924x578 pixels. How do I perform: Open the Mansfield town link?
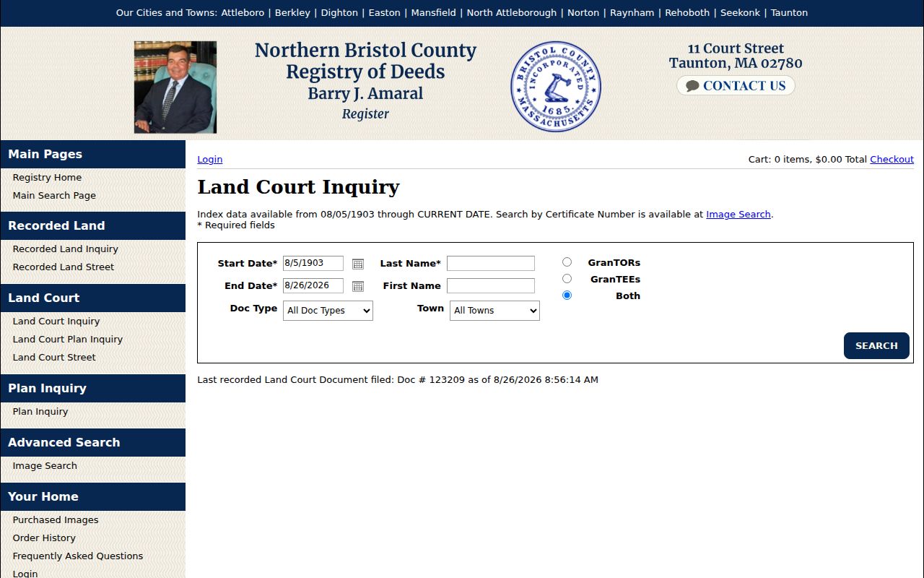pos(434,13)
